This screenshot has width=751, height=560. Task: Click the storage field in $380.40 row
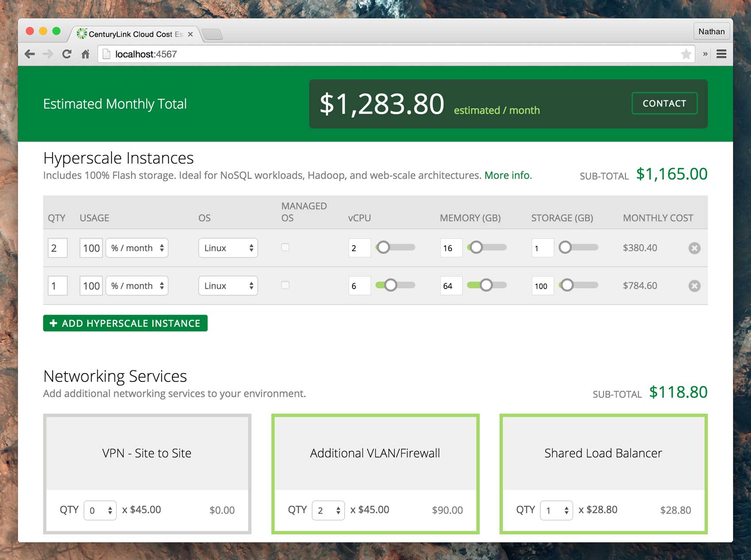click(543, 248)
